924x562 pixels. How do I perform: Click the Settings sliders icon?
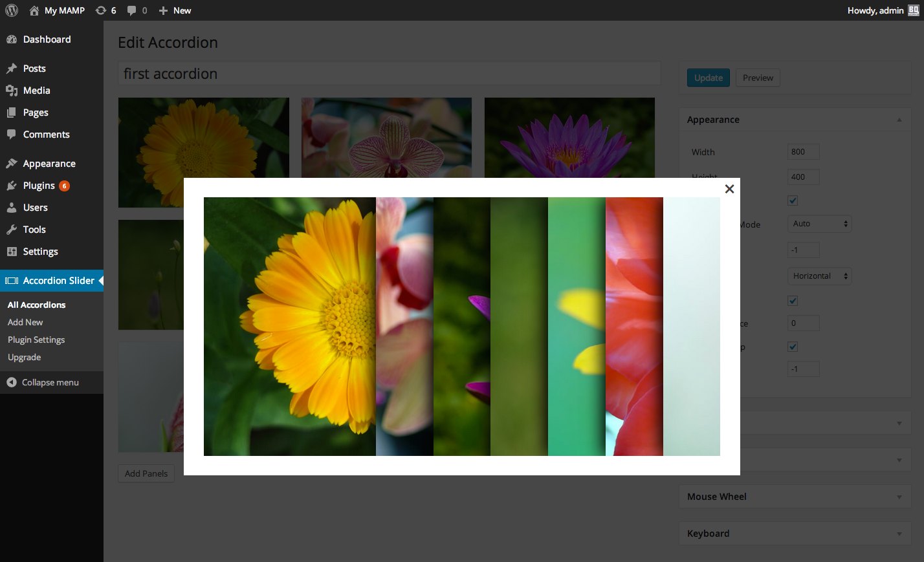point(12,252)
